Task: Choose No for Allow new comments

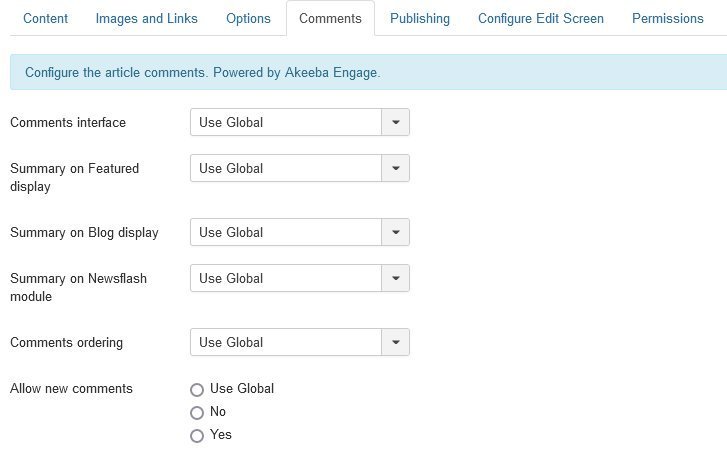Action: pos(197,413)
